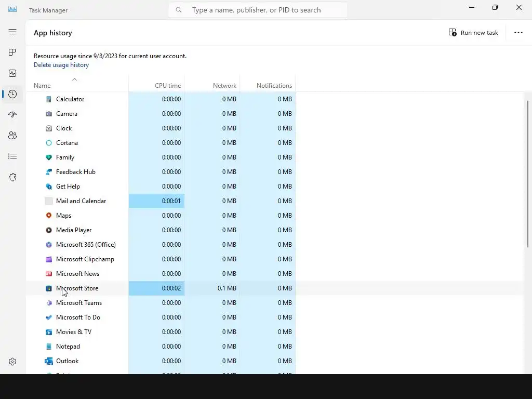The image size is (532, 399).
Task: Click the App history heading
Action: tap(52, 33)
